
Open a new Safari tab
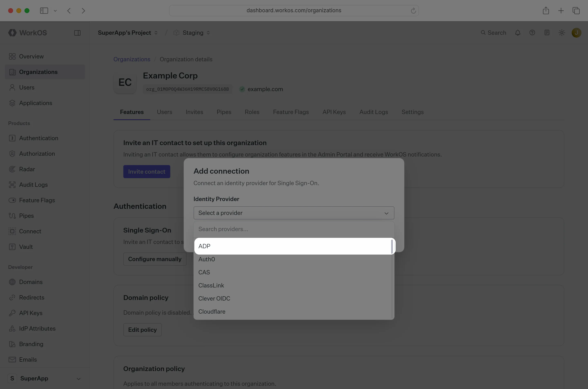pyautogui.click(x=561, y=11)
